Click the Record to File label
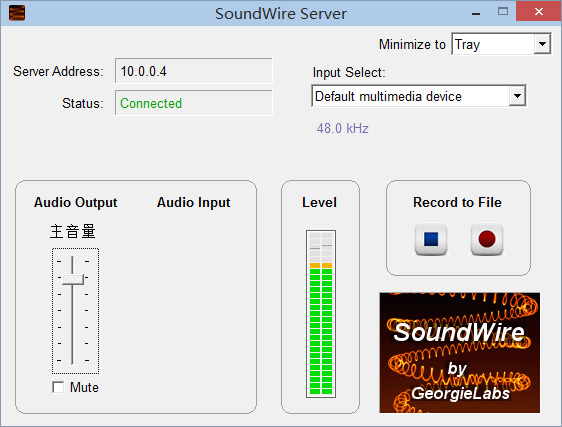The width and height of the screenshot is (562, 427). (457, 202)
